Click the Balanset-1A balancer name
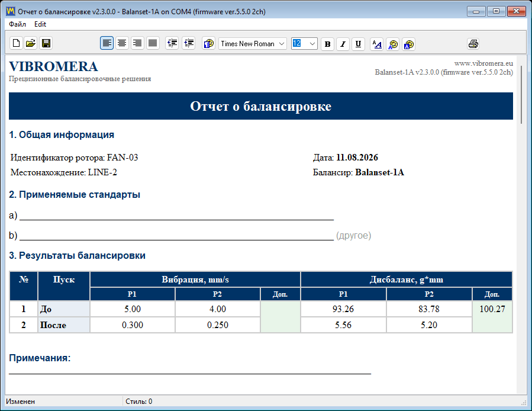 coord(380,172)
